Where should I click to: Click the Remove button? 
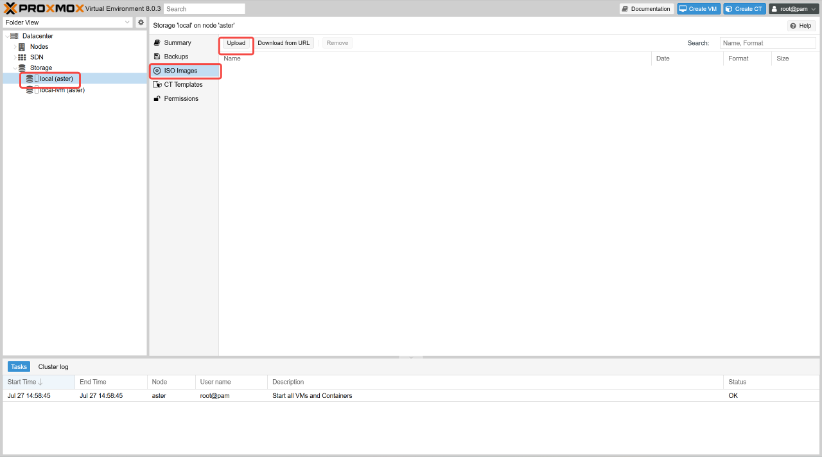tap(337, 43)
